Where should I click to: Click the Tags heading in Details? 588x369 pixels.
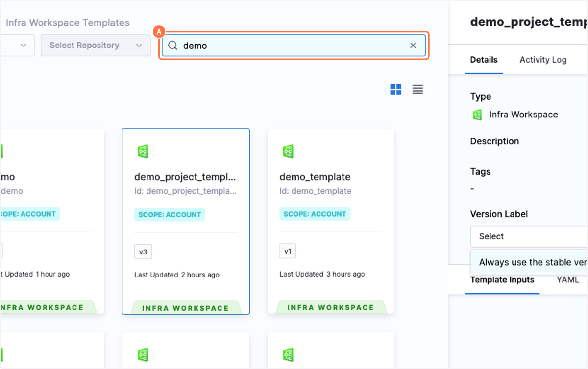click(x=480, y=172)
